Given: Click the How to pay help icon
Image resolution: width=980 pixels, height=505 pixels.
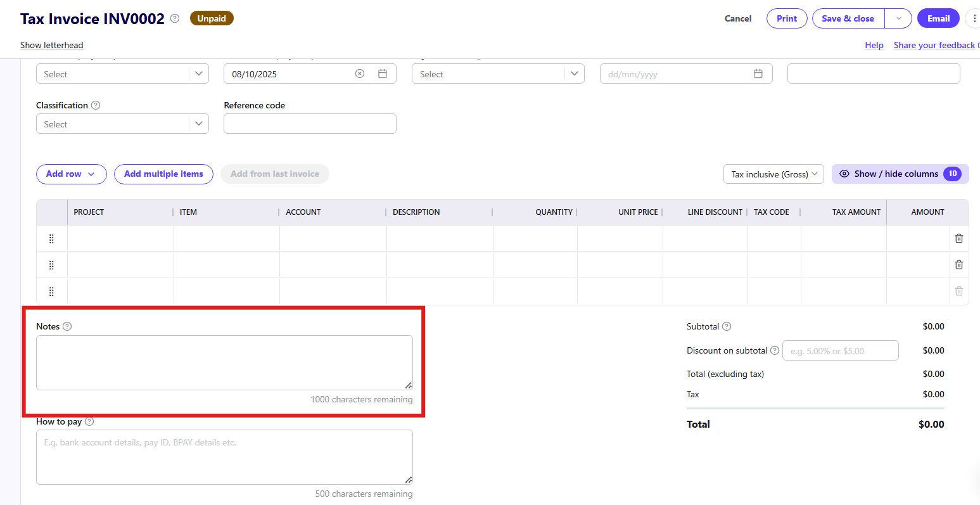Looking at the screenshot, I should (x=89, y=421).
